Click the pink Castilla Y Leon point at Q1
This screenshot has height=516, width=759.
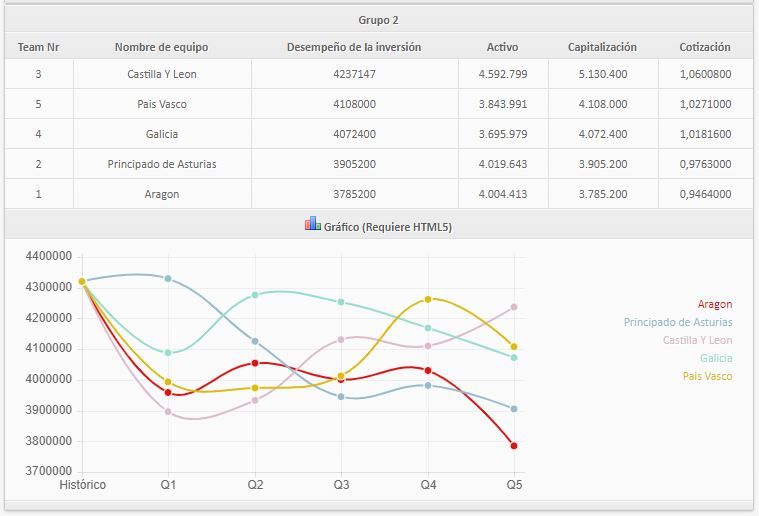[x=168, y=412]
